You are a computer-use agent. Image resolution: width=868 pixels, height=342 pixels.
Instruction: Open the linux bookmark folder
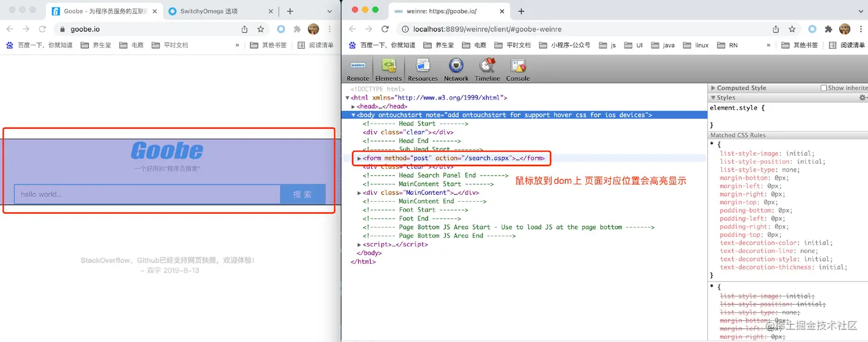pyautogui.click(x=696, y=45)
